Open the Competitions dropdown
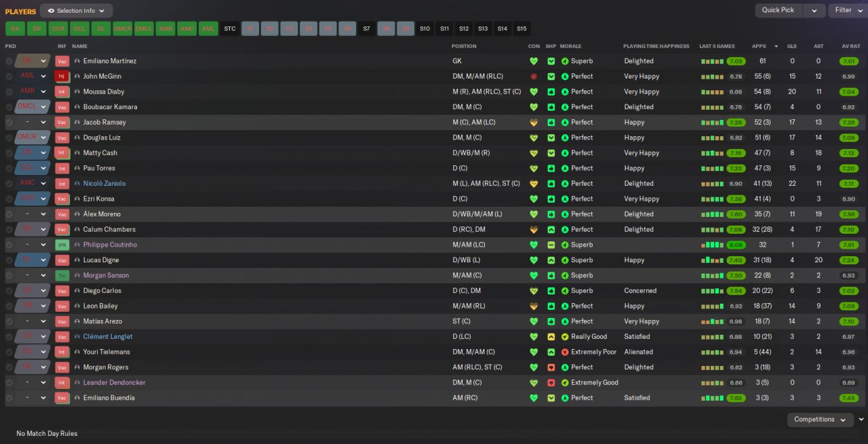The width and height of the screenshot is (868, 444). (821, 420)
